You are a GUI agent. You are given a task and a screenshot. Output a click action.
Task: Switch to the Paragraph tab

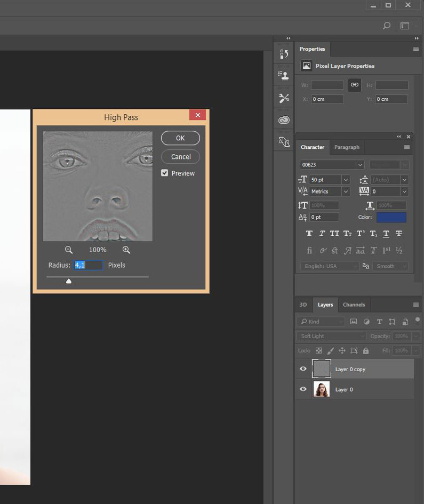tap(347, 147)
